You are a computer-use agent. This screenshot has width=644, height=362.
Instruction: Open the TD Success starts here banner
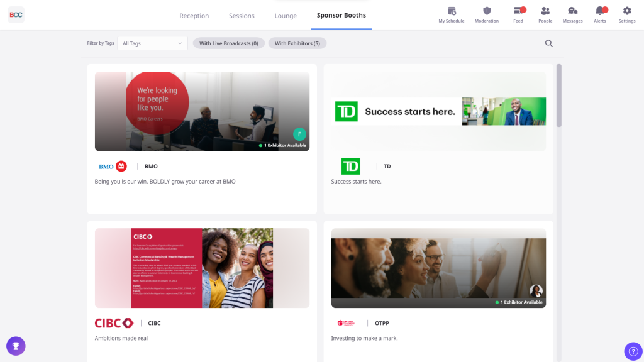pyautogui.click(x=438, y=111)
